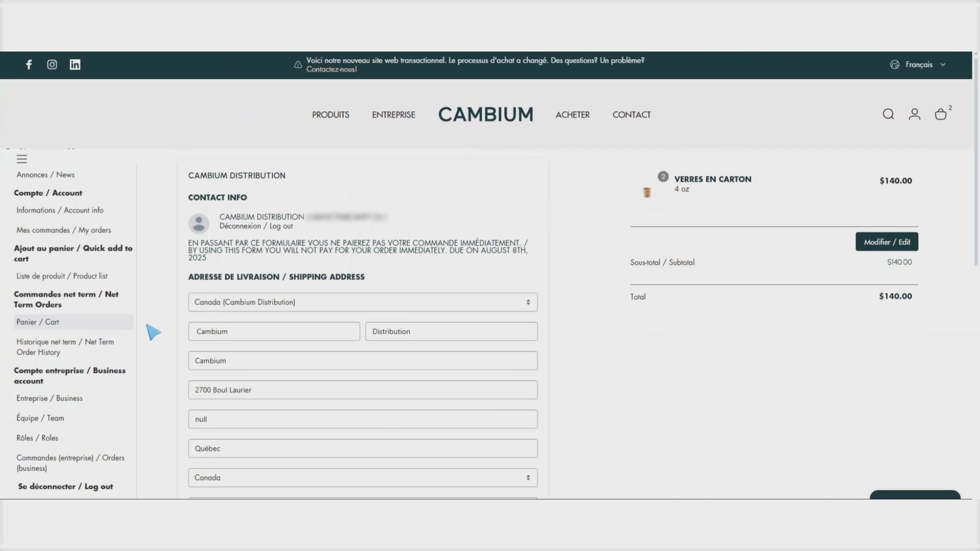Expand the saved address selector Canada (Cambium Distribution)
Image resolution: width=980 pixels, height=551 pixels.
[362, 302]
